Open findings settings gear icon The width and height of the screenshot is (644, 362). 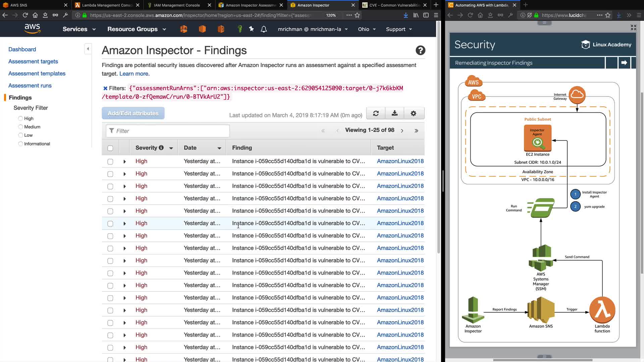[x=413, y=113]
